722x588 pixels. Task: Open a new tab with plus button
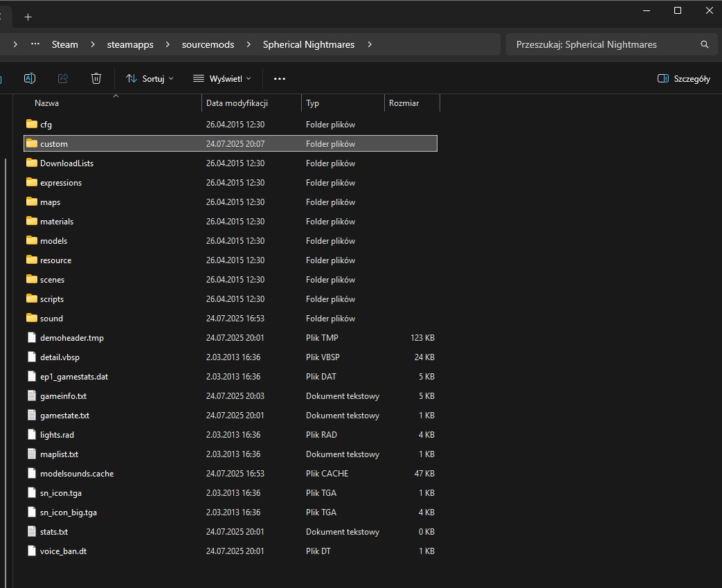tap(28, 17)
